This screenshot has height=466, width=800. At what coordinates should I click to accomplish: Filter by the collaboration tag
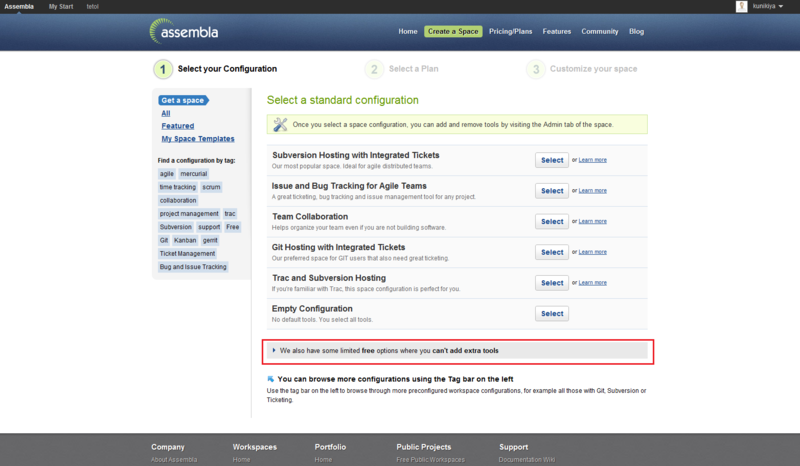click(x=178, y=201)
